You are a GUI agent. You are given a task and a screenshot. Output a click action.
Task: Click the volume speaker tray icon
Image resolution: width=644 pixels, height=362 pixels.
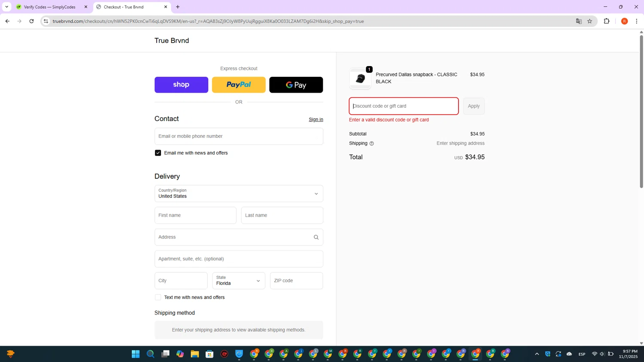coord(602,354)
